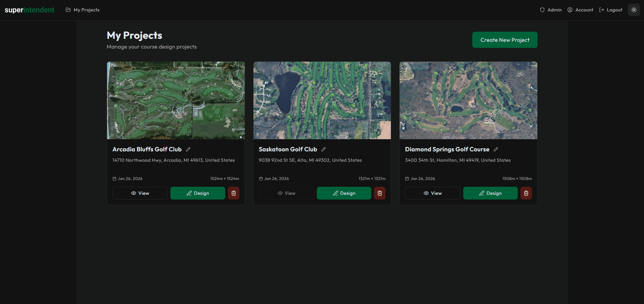Image resolution: width=644 pixels, height=304 pixels.
Task: Select Admin in the top bar
Action: 554,10
